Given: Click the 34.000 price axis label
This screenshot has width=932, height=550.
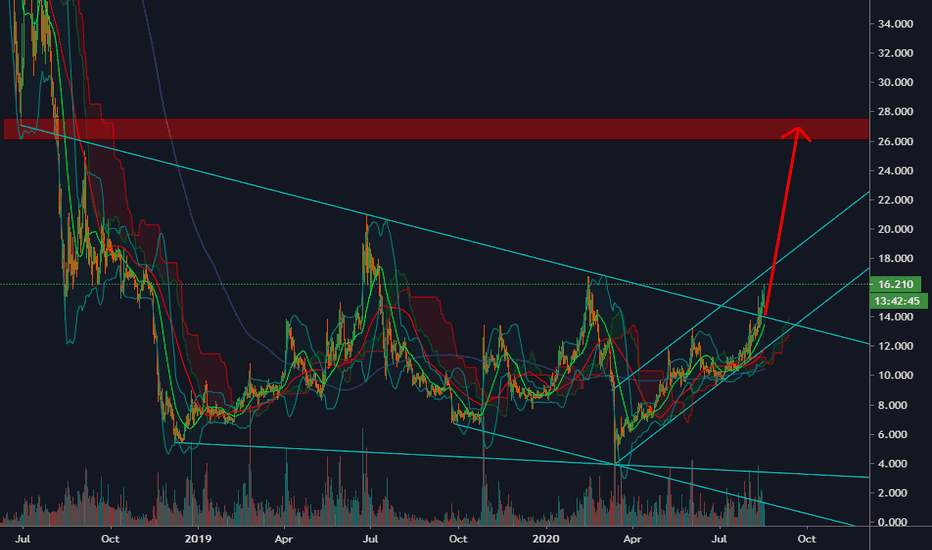Looking at the screenshot, I should (895, 24).
